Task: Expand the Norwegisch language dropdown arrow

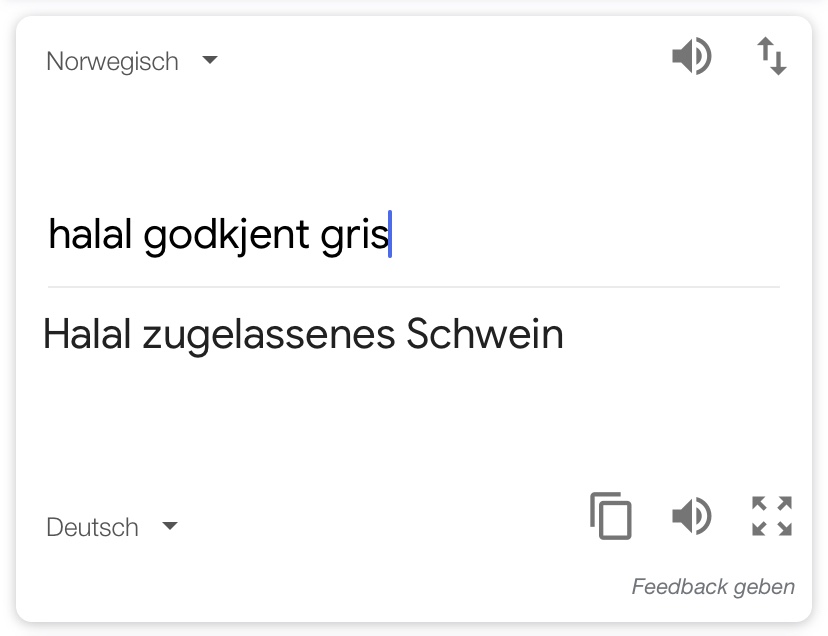Action: tap(210, 60)
